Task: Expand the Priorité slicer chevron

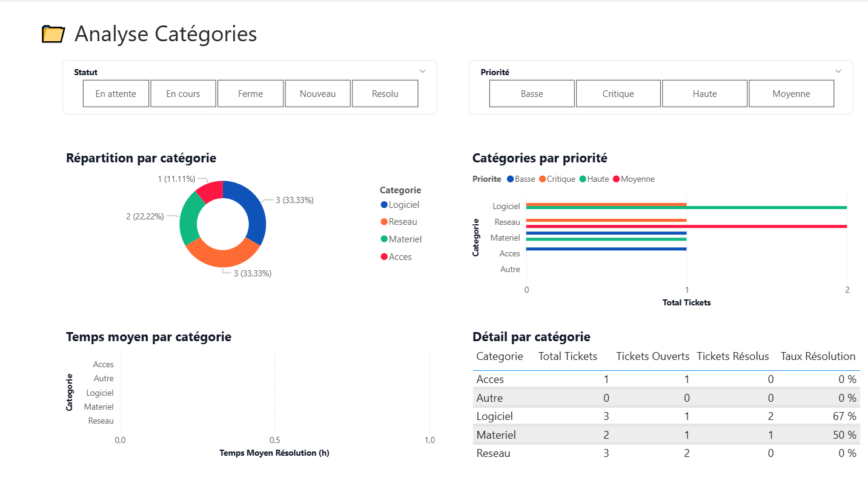Action: 838,72
